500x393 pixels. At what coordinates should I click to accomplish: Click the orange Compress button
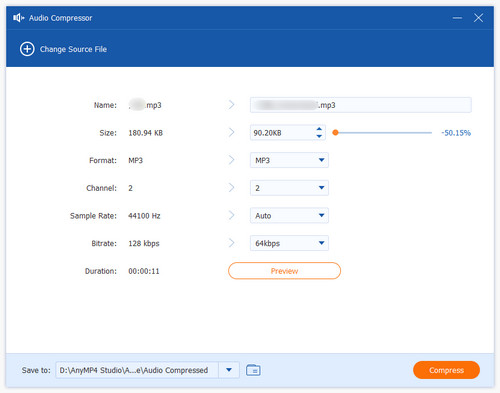(x=446, y=370)
